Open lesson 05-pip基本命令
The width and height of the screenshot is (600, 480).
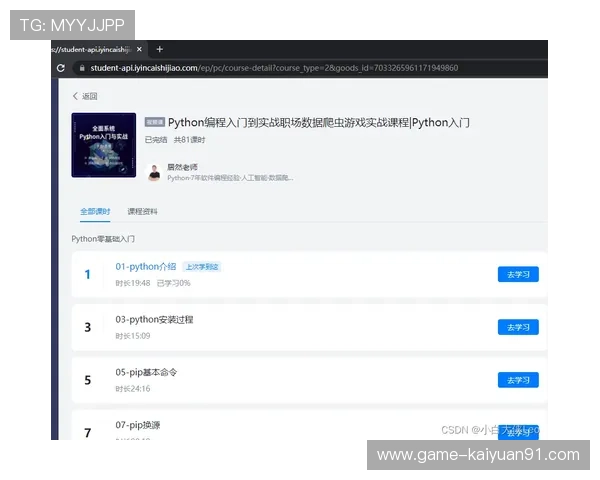146,372
